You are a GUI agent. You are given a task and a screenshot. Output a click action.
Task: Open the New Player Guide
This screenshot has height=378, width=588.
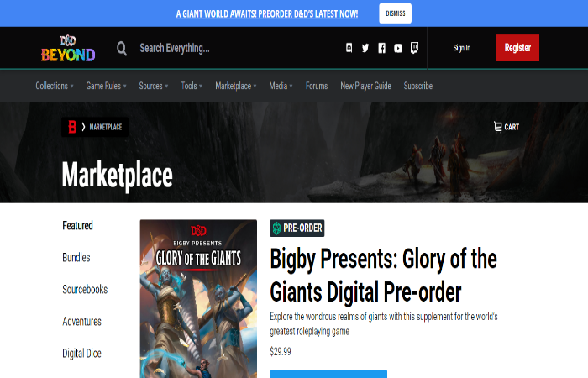(365, 86)
